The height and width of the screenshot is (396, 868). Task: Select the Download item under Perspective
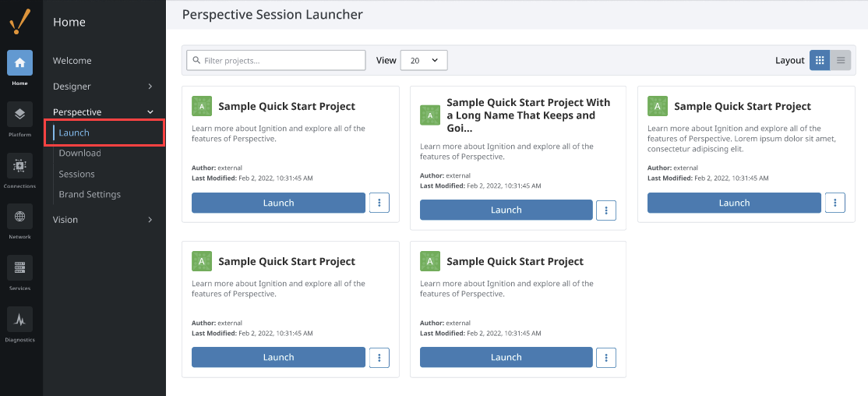[x=79, y=153]
